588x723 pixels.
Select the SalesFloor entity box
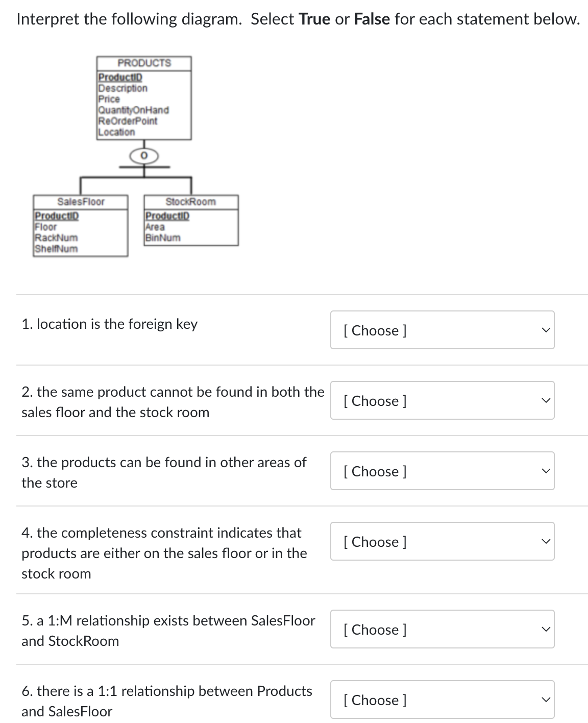(x=81, y=225)
